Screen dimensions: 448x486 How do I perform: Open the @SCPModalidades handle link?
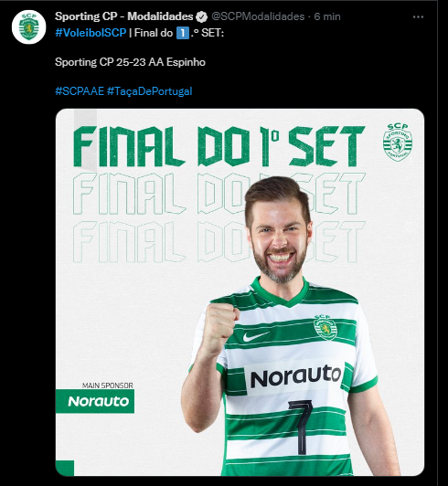[258, 16]
